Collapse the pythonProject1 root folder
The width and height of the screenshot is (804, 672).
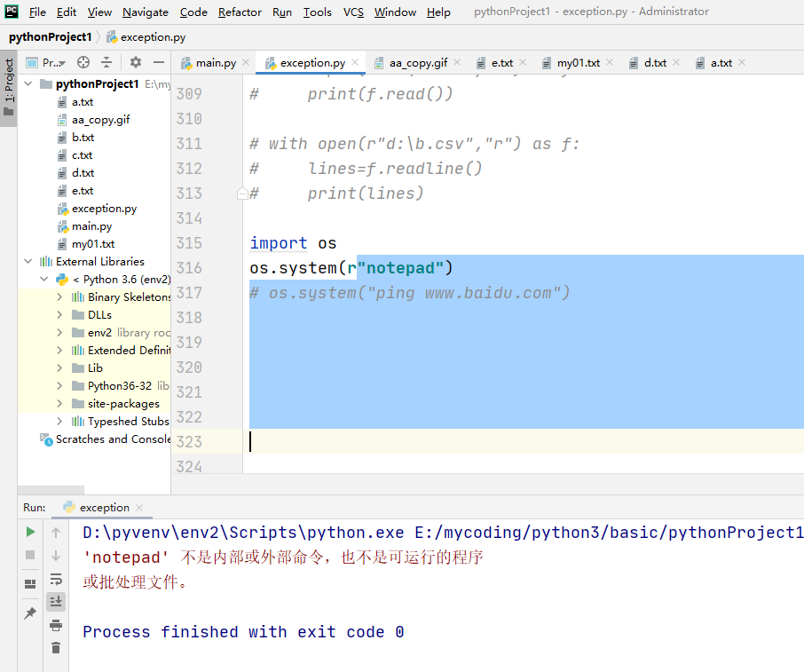pos(28,83)
